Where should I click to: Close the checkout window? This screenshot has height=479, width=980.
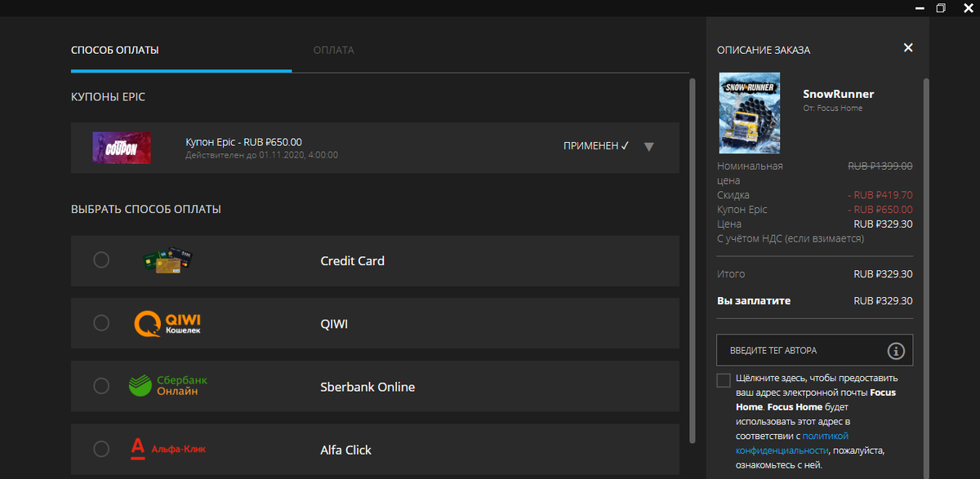[967, 7]
